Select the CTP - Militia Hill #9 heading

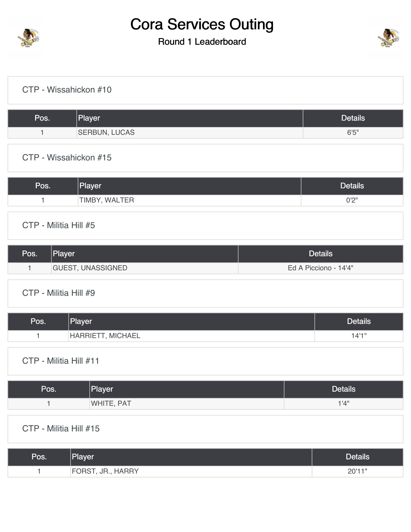pyautogui.click(x=58, y=293)
